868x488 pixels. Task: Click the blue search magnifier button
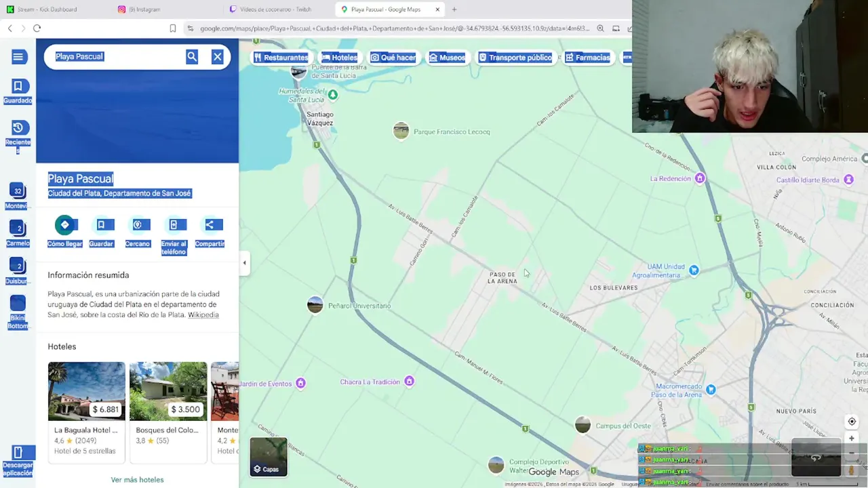192,57
